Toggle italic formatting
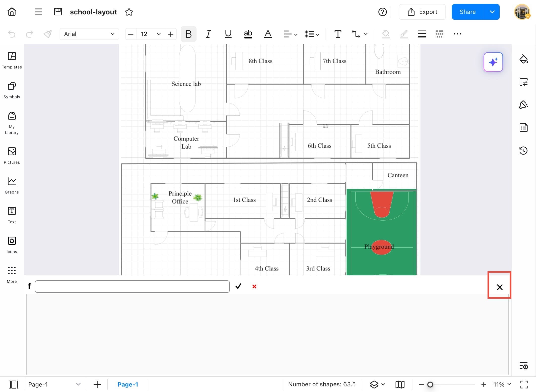This screenshot has width=536, height=392. pyautogui.click(x=208, y=34)
